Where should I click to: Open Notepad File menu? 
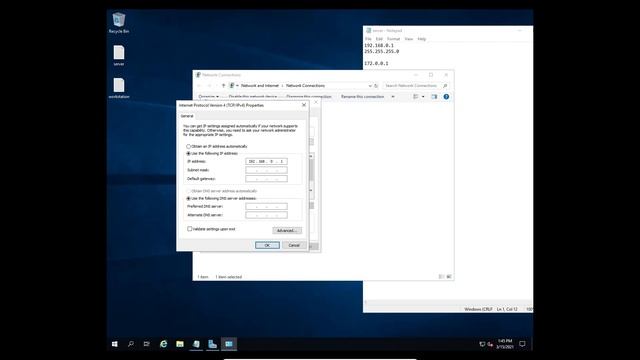point(368,39)
